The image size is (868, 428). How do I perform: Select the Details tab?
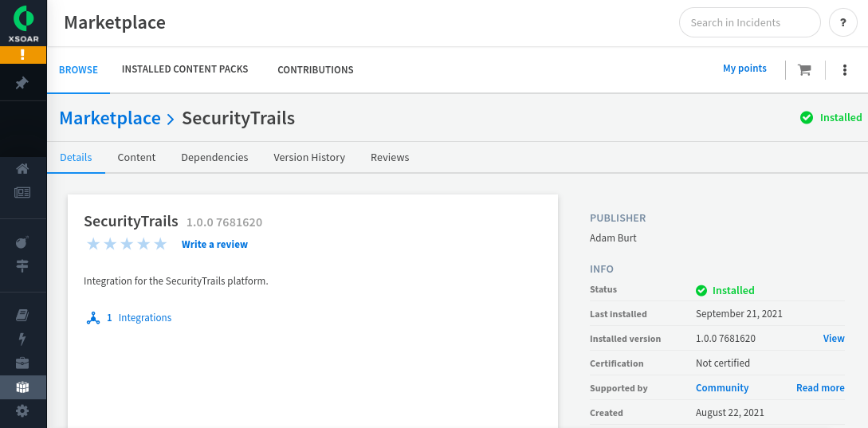click(76, 157)
